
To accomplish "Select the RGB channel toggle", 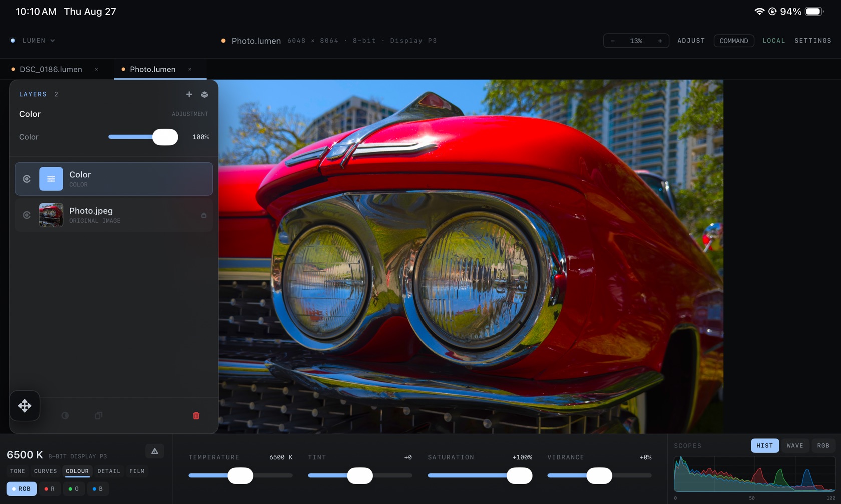I will click(22, 489).
